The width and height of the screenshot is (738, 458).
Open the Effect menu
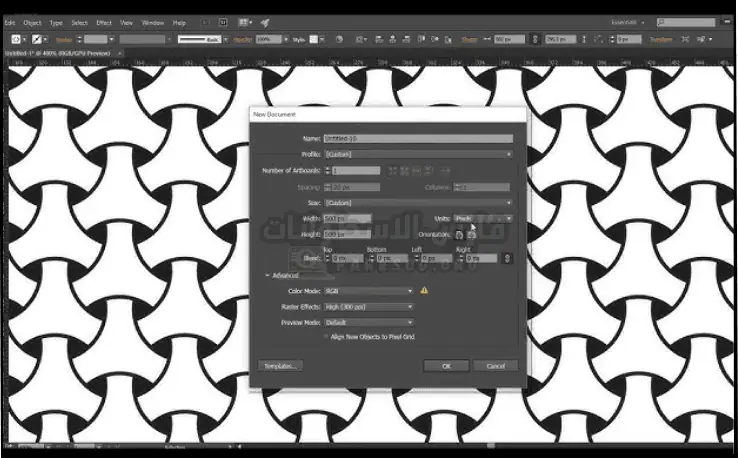click(x=104, y=21)
